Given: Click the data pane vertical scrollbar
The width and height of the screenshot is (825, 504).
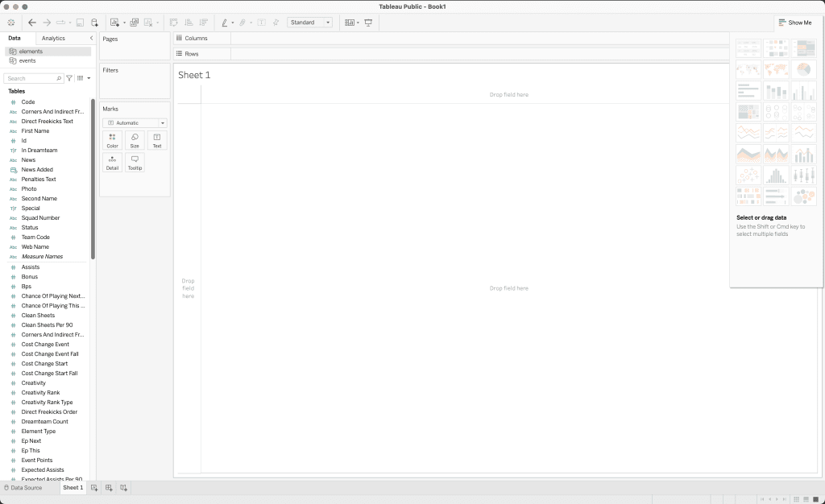Looking at the screenshot, I should pos(93,180).
